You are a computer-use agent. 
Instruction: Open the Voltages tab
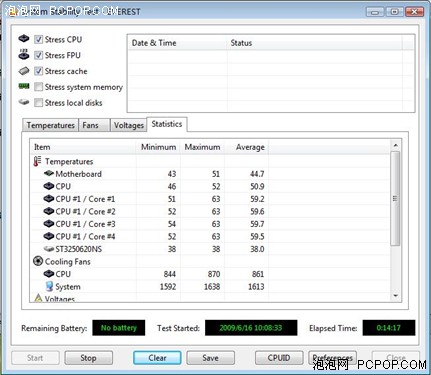pos(128,125)
